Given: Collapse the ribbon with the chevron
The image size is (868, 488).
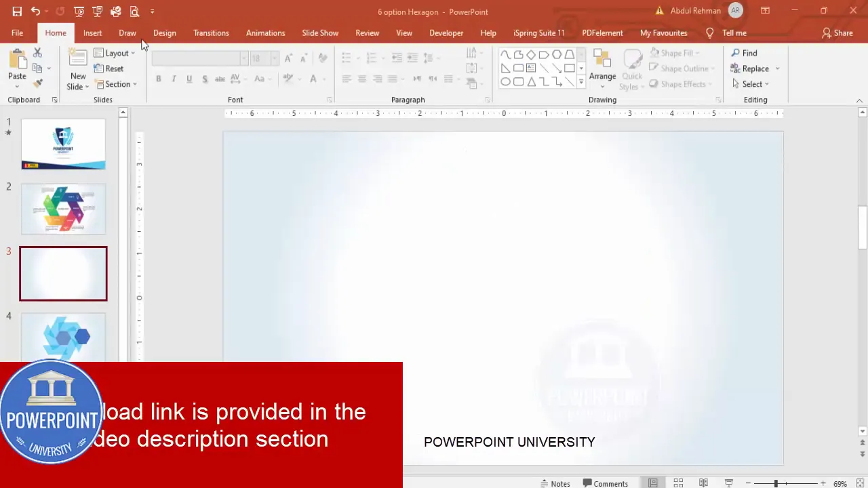Looking at the screenshot, I should point(859,100).
